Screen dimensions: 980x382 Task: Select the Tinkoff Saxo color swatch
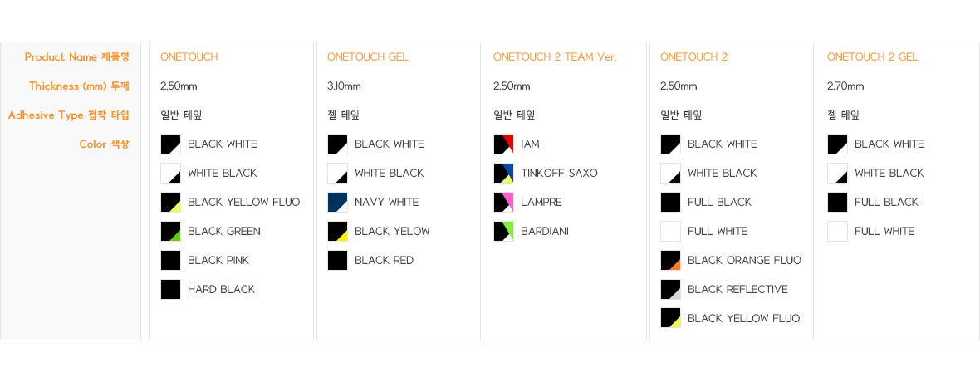click(x=504, y=174)
